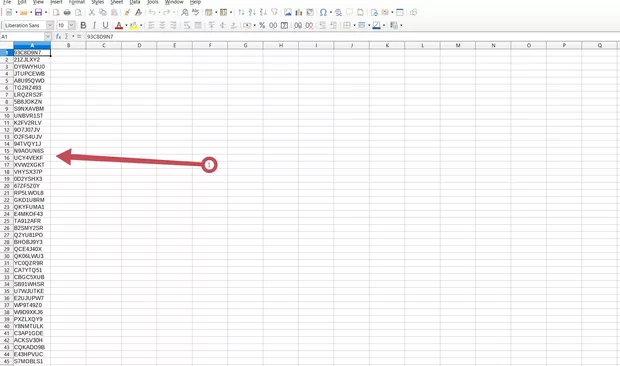Clear direct formatting
Screen dimensions: 620x366
click(138, 13)
